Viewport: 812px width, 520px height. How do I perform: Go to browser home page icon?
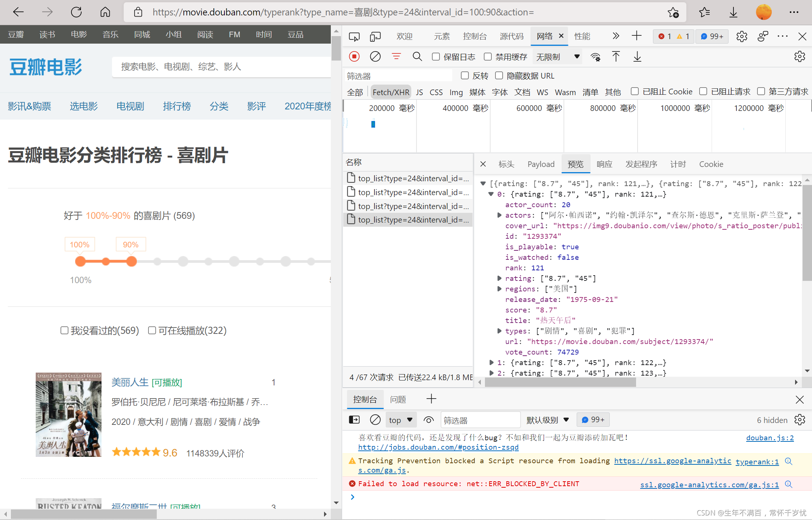[x=105, y=12]
